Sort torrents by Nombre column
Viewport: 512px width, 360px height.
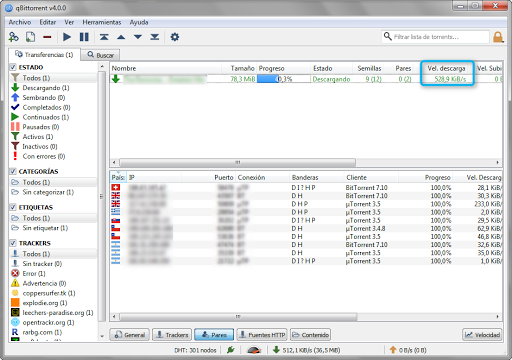point(166,68)
